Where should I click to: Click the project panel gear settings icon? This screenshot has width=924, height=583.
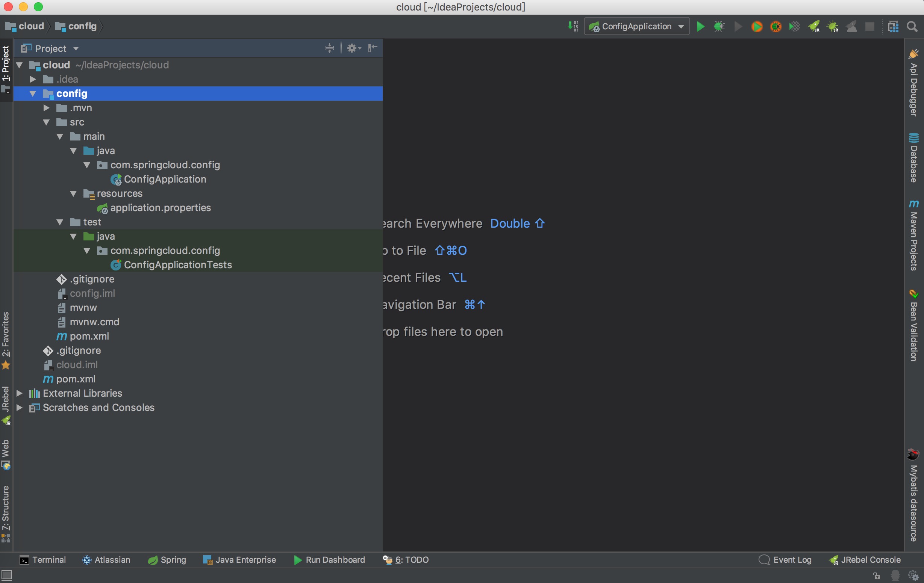coord(352,48)
